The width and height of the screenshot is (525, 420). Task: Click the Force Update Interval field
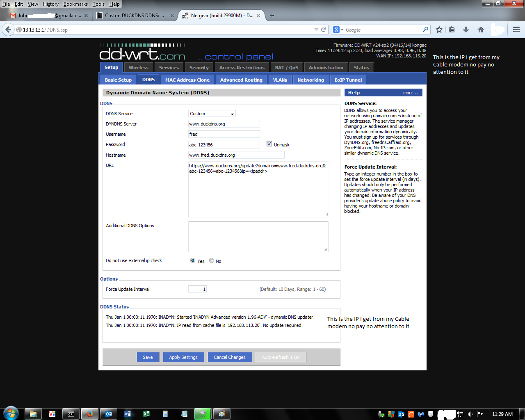point(197,289)
